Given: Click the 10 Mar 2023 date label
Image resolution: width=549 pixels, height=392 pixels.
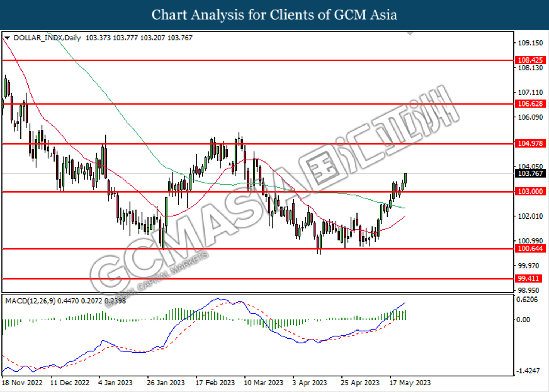Looking at the screenshot, I should click(x=264, y=383).
